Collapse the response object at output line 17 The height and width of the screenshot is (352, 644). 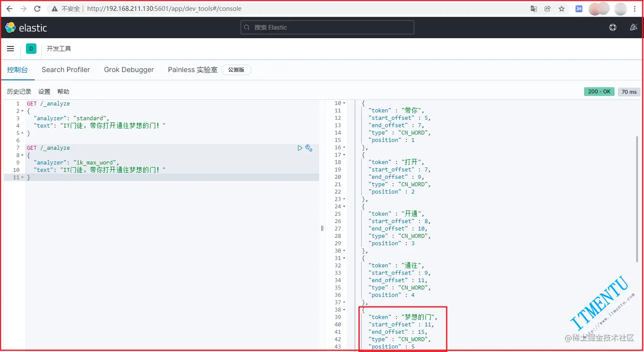coord(344,155)
